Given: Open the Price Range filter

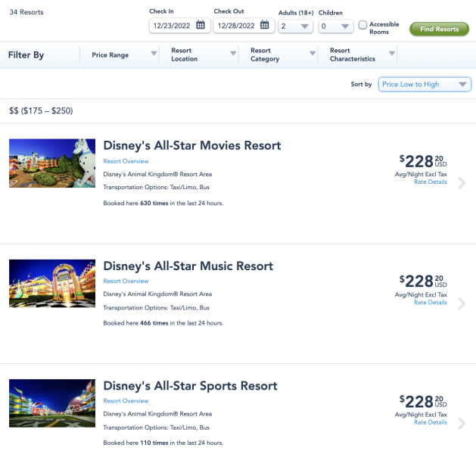Looking at the screenshot, I should [120, 55].
